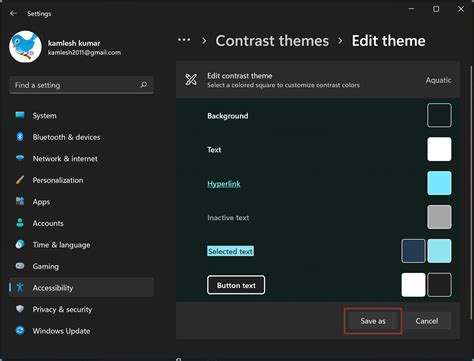
Task: Open the user profile avatar picture
Action: (x=26, y=47)
